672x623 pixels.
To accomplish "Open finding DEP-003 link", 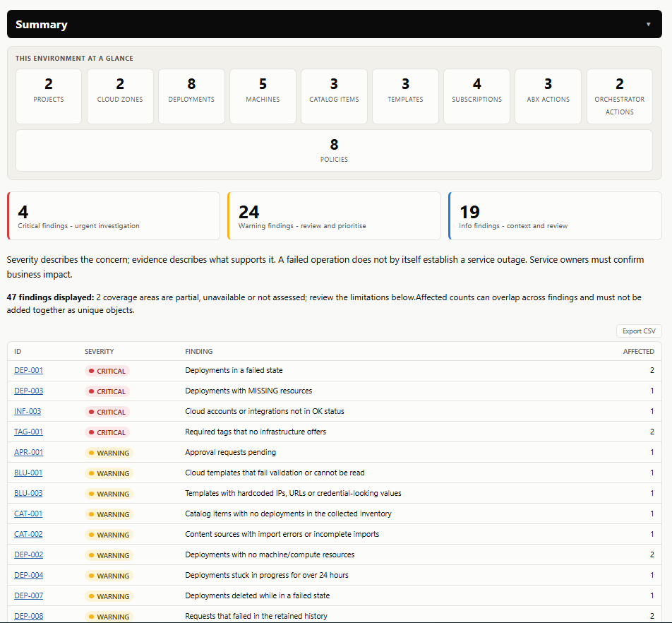I will click(28, 391).
